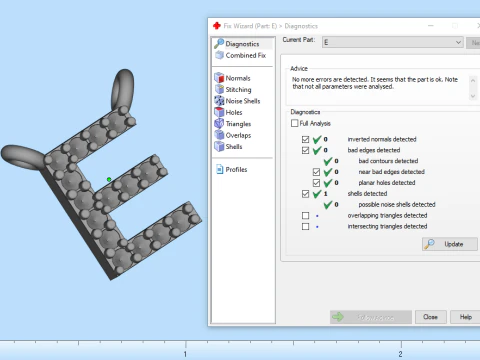Click the green point on the E part

[x=109, y=179]
